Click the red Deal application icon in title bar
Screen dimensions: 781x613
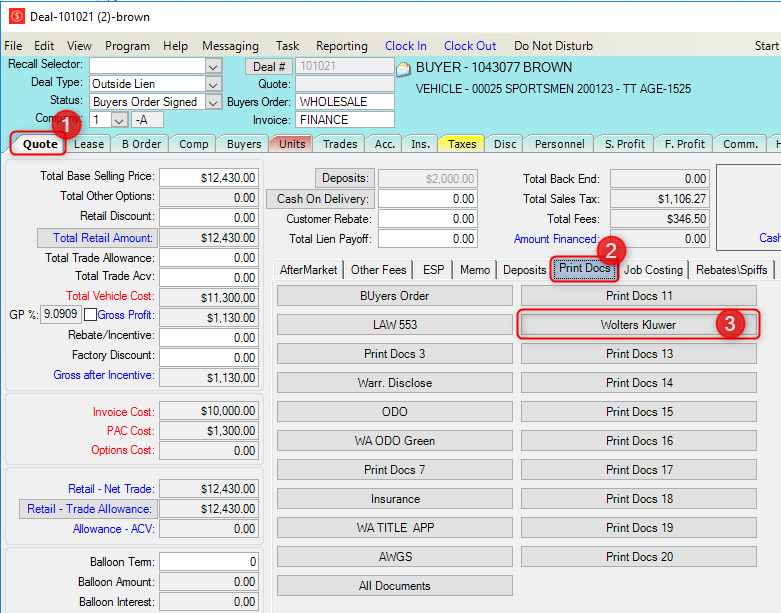16,16
